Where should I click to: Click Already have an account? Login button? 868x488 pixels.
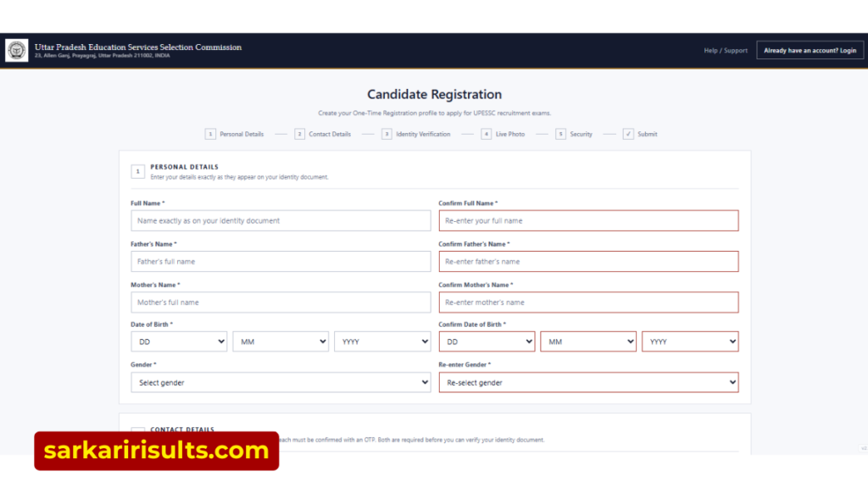[810, 50]
